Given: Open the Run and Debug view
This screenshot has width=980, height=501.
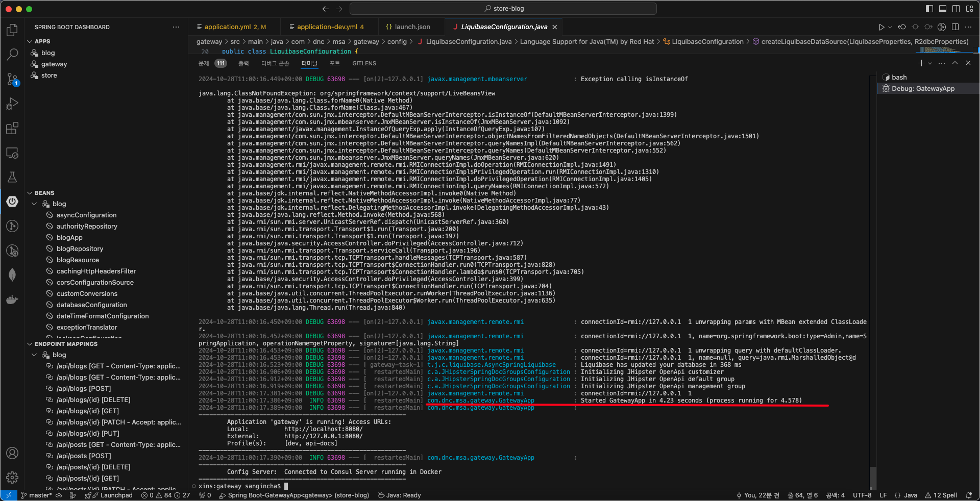Looking at the screenshot, I should click(x=12, y=104).
